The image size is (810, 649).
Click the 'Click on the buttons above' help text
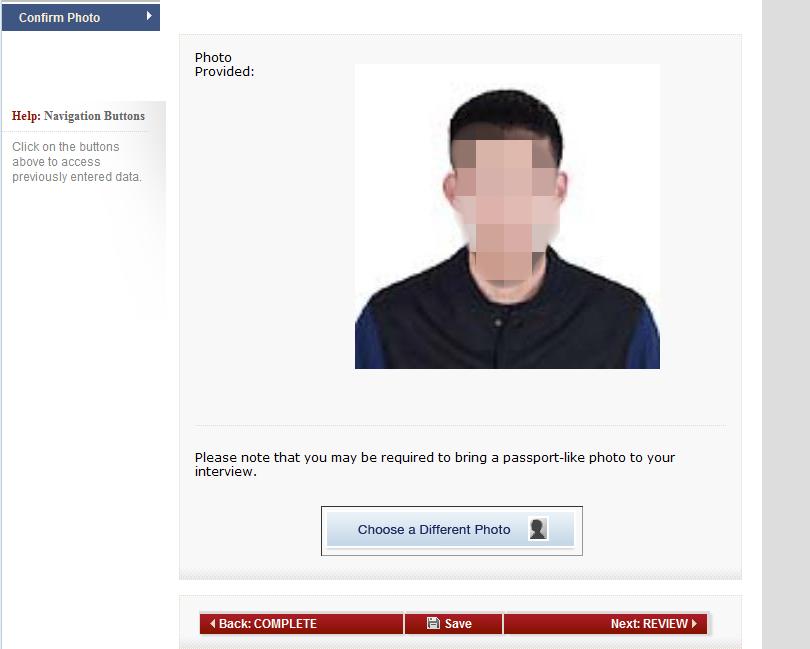(76, 162)
